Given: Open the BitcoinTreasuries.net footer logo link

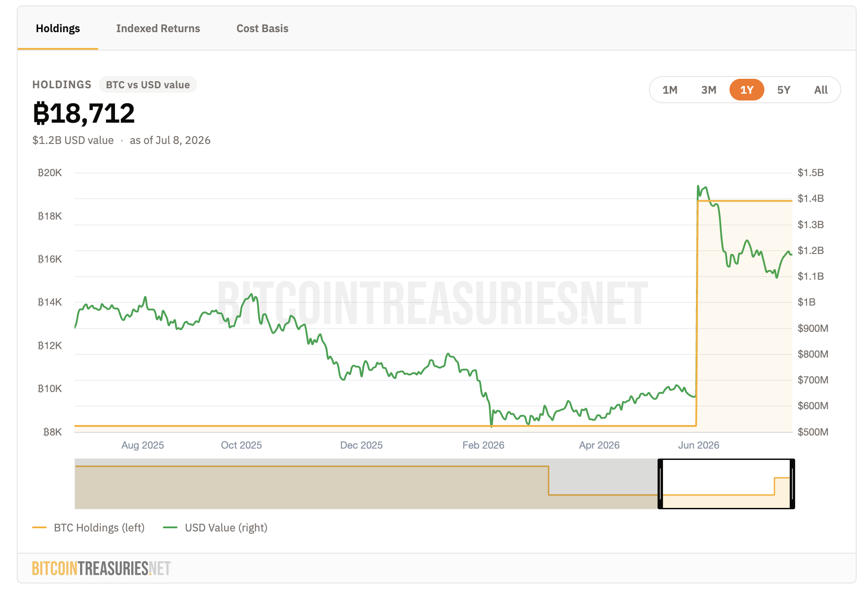Looking at the screenshot, I should 101,568.
